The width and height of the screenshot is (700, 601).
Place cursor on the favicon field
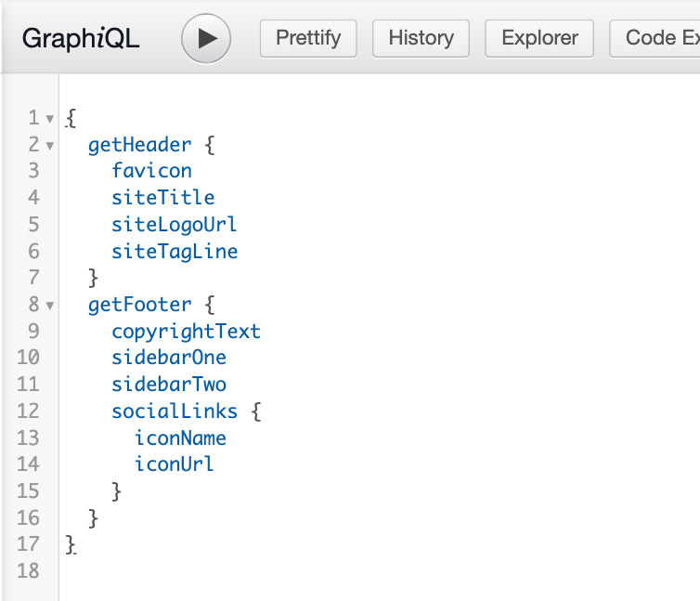click(151, 171)
